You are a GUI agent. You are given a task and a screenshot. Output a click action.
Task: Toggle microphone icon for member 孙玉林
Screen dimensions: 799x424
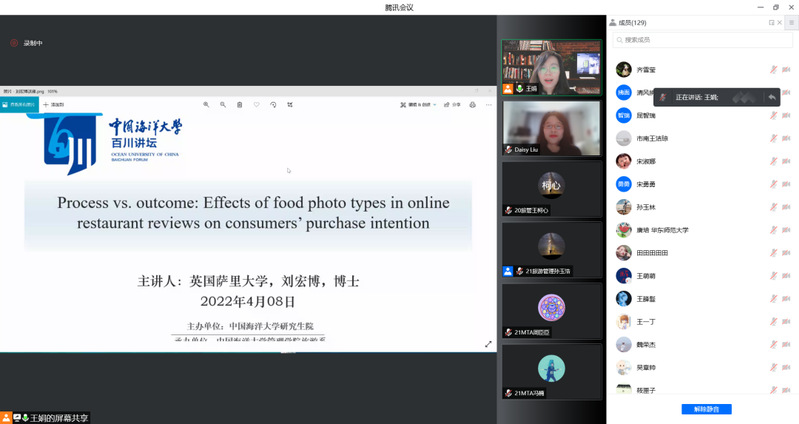click(x=773, y=207)
